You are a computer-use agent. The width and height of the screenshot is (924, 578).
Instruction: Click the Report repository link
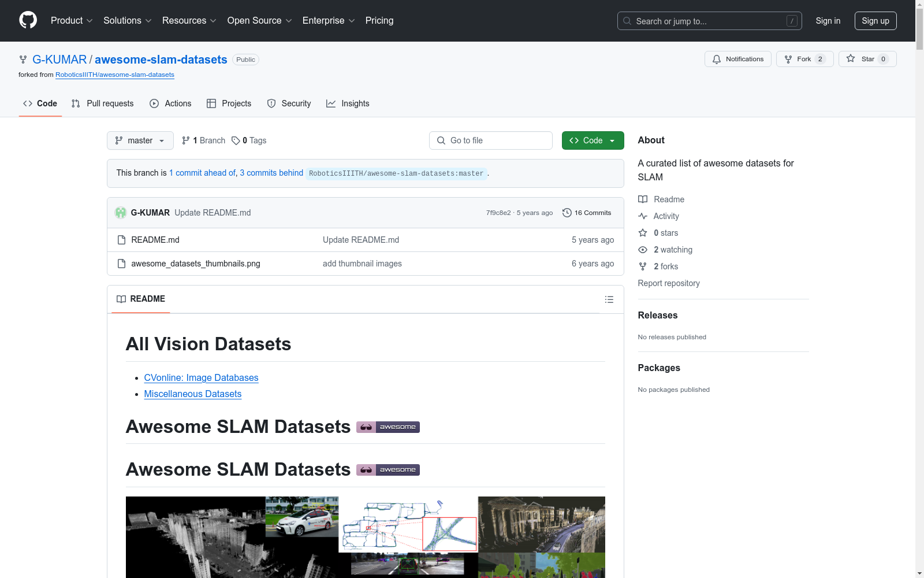click(x=669, y=283)
